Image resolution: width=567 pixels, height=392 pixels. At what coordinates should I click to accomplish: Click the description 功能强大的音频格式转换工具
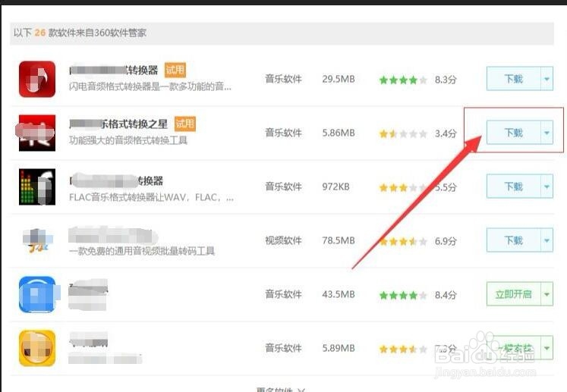pos(128,140)
